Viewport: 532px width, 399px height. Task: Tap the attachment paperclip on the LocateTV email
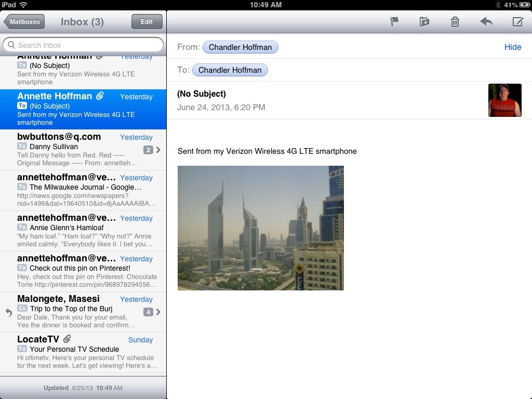(x=67, y=340)
